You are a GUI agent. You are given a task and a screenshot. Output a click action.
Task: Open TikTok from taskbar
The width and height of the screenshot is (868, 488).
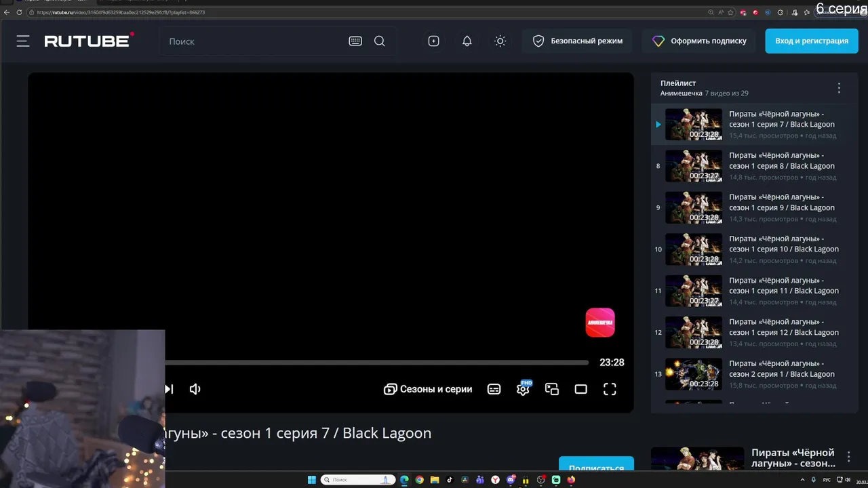[x=450, y=480]
